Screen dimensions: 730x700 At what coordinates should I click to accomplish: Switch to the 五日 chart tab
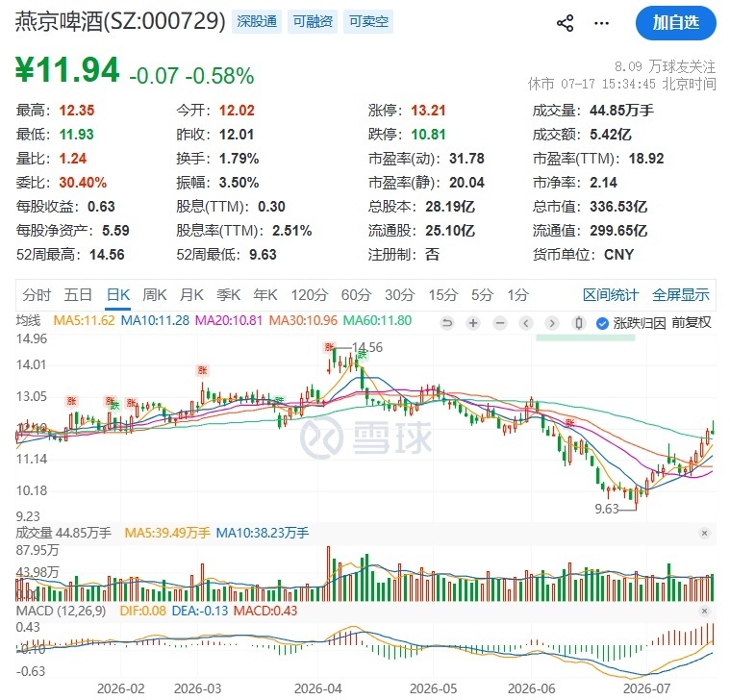tap(78, 294)
